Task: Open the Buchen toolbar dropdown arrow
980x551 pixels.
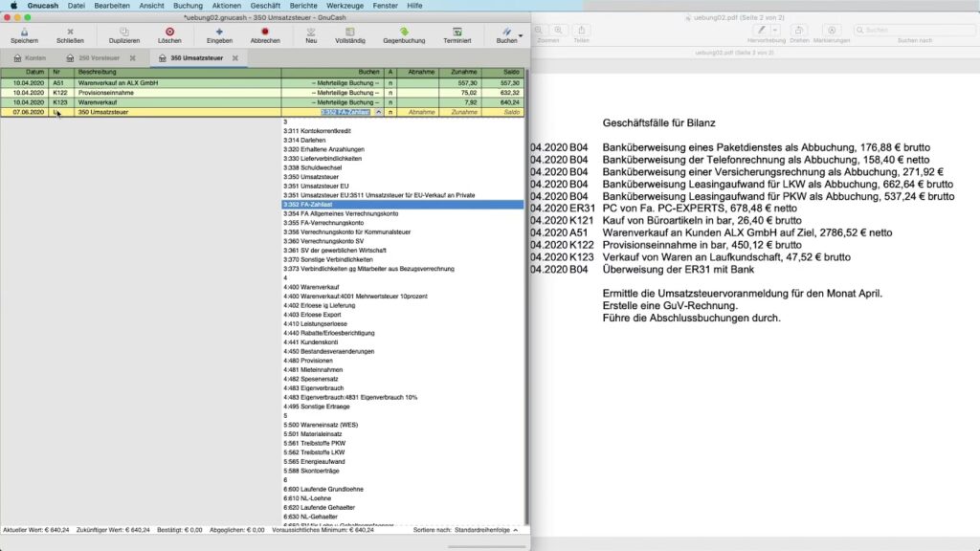Action: (520, 35)
